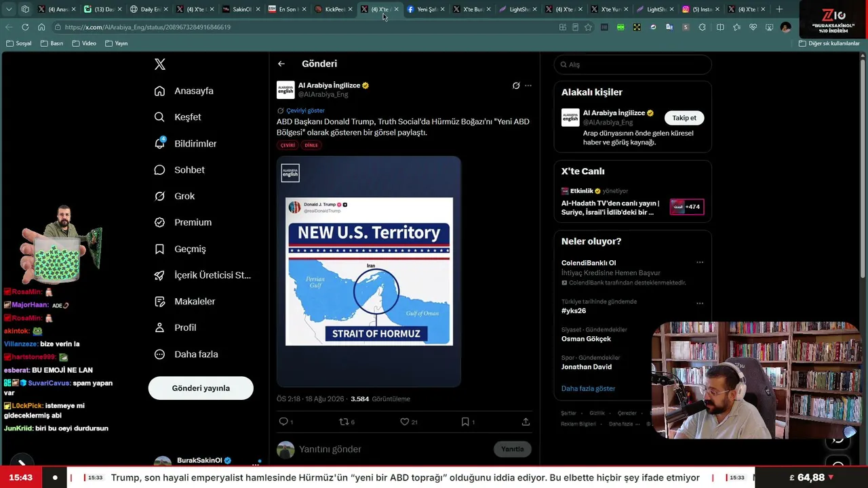
Task: Click the Ara search box
Action: pyautogui.click(x=633, y=64)
